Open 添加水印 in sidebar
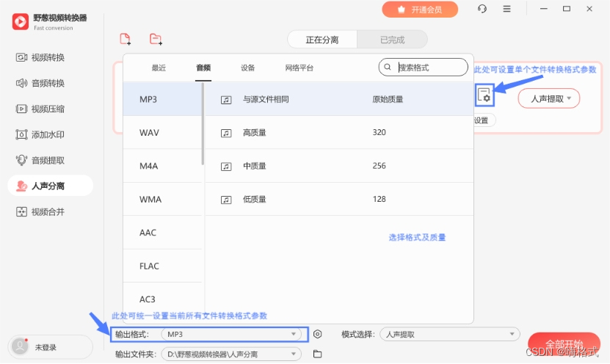This screenshot has width=610, height=364. tap(40, 134)
